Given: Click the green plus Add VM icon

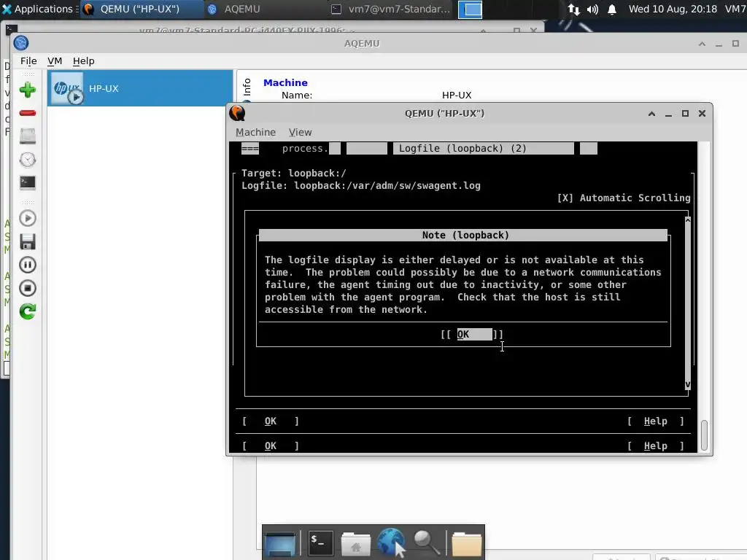Looking at the screenshot, I should click(28, 90).
